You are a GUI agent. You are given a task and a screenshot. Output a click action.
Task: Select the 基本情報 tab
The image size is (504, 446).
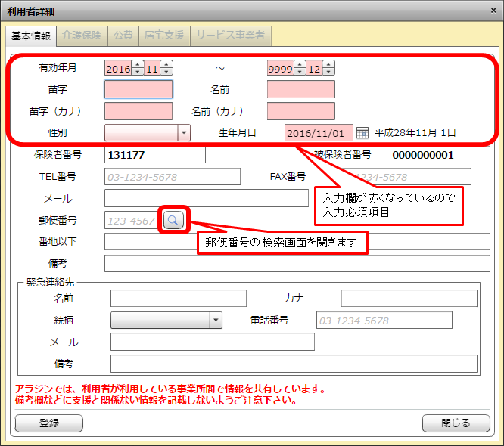(31, 36)
